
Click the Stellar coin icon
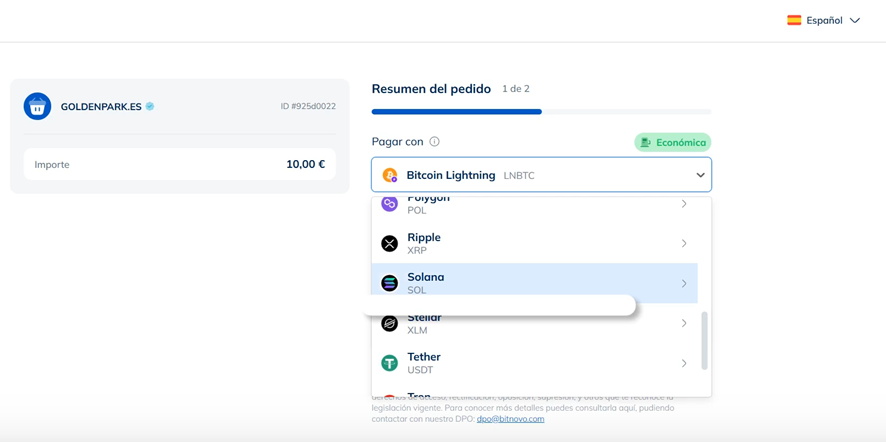click(389, 323)
